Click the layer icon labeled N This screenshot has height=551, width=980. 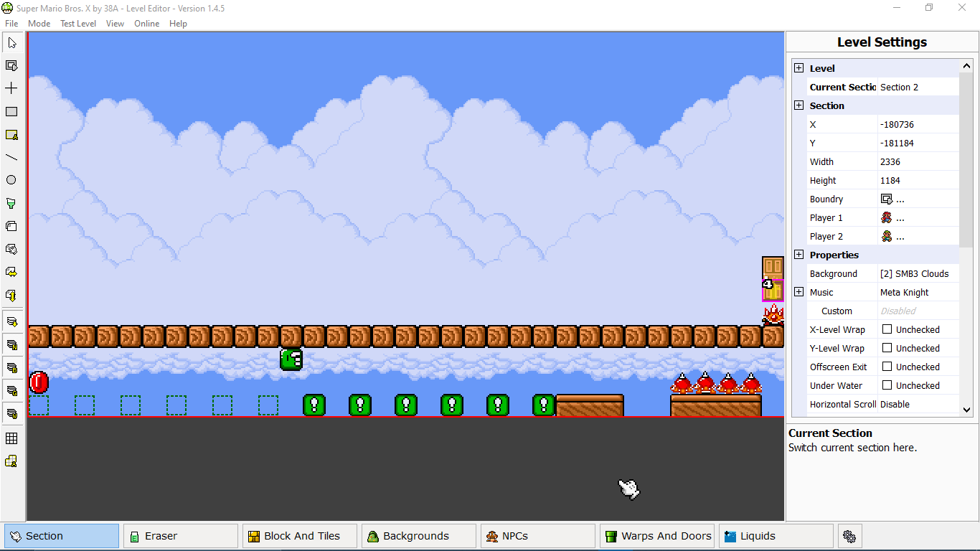point(11,344)
